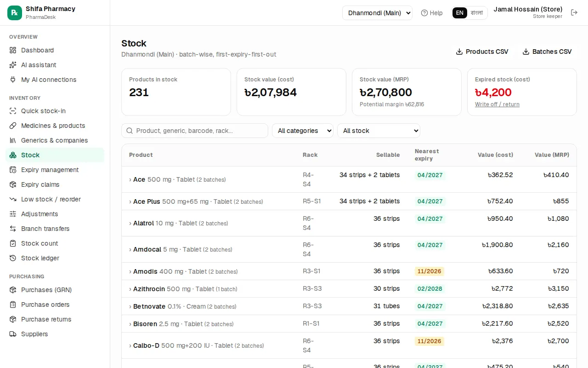This screenshot has height=368, width=588.
Task: Click the 02/2028 expiry badge for Azithrocin
Action: (430, 289)
